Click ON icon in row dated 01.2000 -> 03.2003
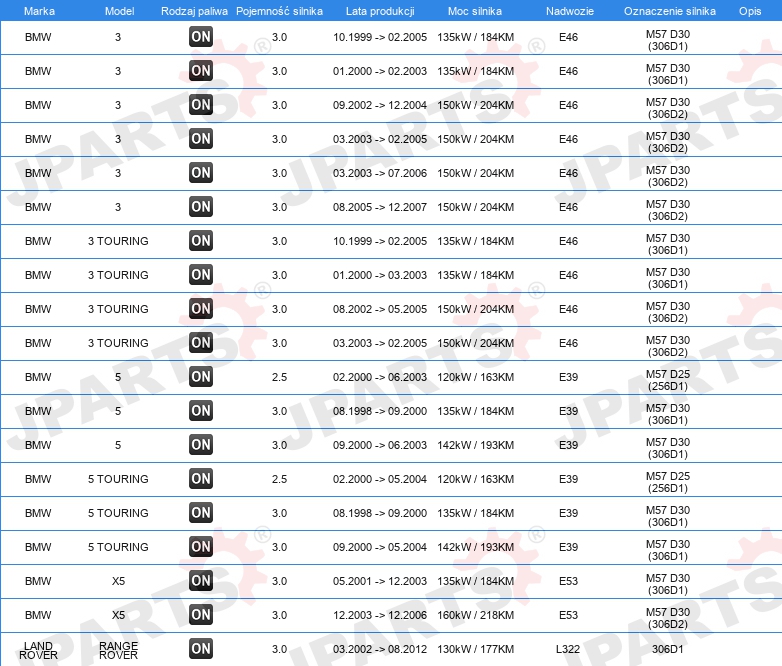This screenshot has width=782, height=666. click(201, 274)
